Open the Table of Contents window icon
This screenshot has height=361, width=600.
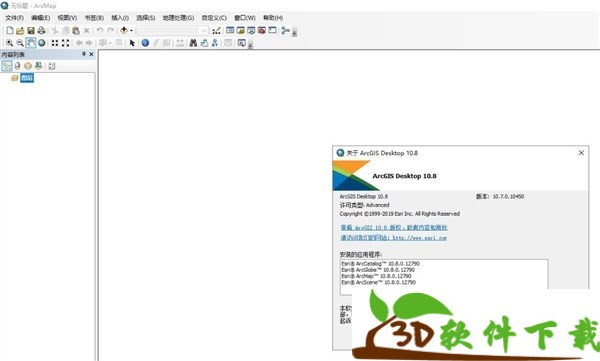coord(230,30)
